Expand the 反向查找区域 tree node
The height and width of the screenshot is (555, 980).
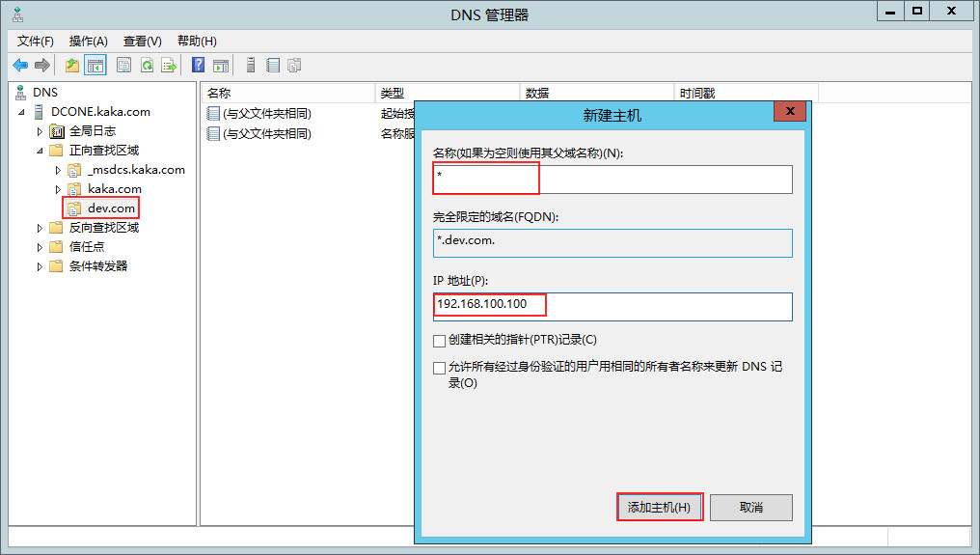40,228
